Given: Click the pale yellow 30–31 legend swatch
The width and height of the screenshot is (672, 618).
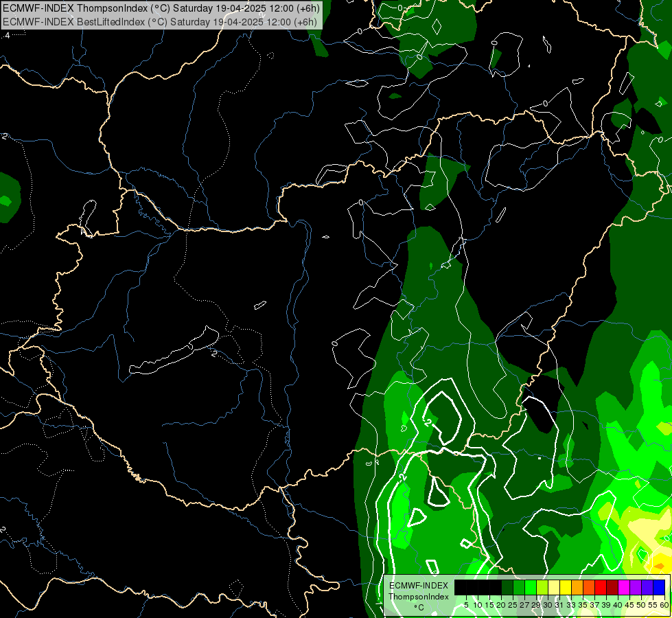Looking at the screenshot, I should (x=554, y=588).
